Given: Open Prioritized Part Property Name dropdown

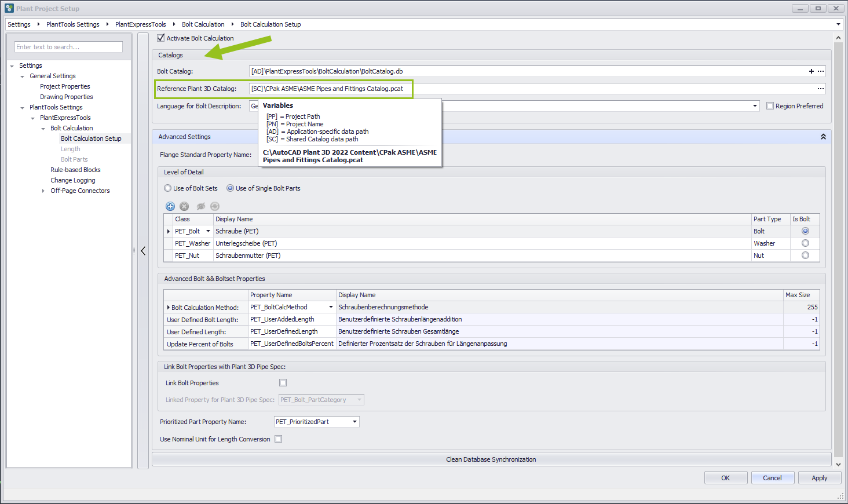Looking at the screenshot, I should coord(354,422).
